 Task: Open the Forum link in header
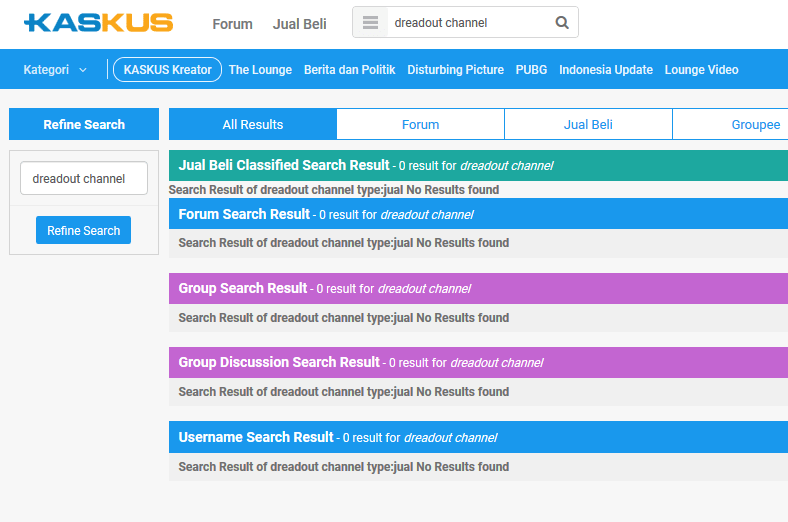(232, 24)
